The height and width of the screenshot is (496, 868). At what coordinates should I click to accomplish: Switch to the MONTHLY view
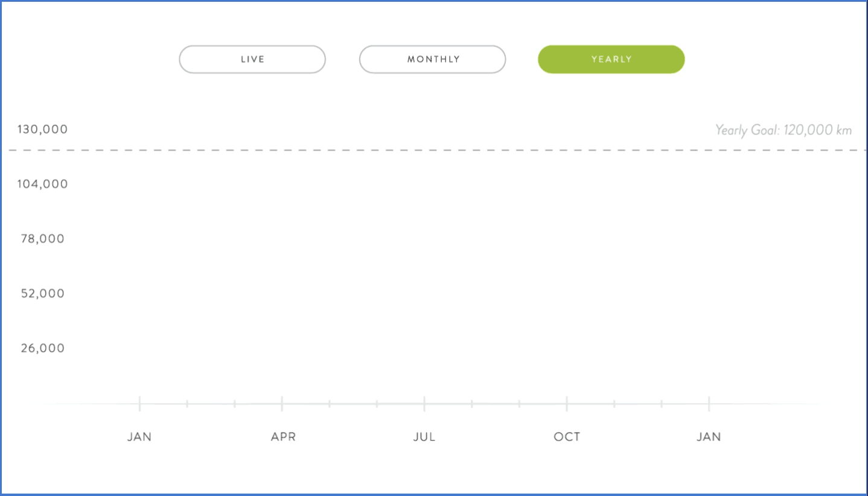point(433,59)
